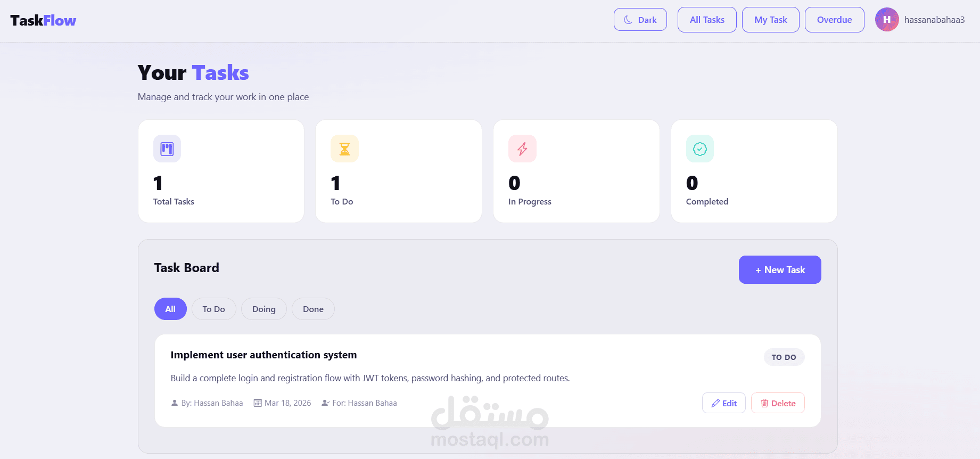Click the Total Tasks clipboard icon
The image size is (980, 459).
pos(167,149)
